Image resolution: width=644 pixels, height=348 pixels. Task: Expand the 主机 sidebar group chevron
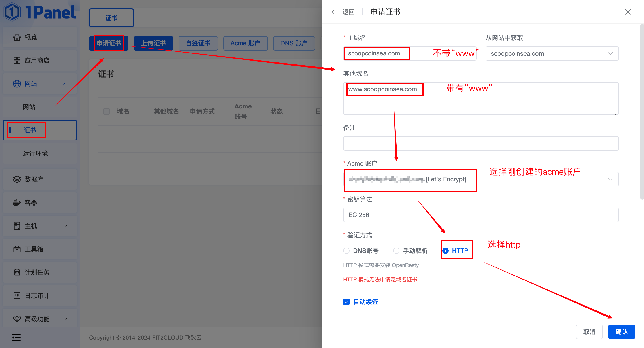[x=65, y=226]
